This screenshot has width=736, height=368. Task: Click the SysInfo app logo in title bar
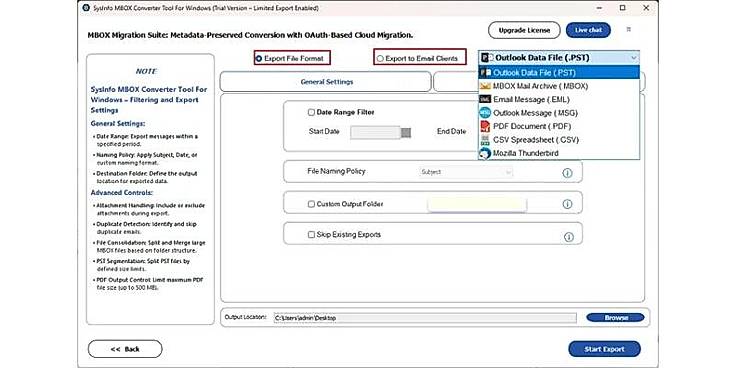pyautogui.click(x=85, y=8)
